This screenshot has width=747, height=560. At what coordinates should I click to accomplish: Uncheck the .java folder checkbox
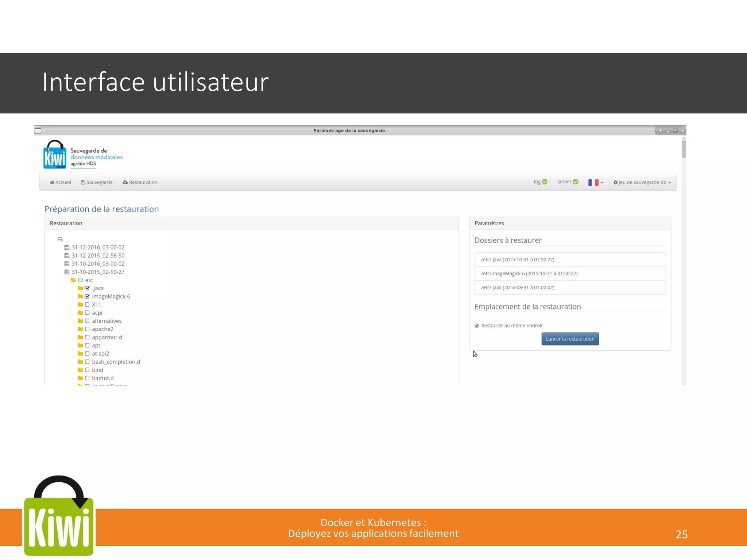pyautogui.click(x=87, y=288)
